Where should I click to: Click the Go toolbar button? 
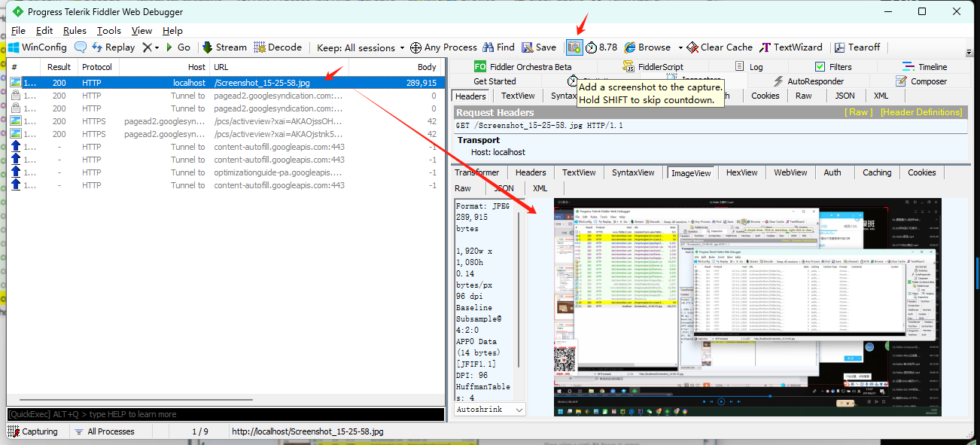[x=177, y=47]
